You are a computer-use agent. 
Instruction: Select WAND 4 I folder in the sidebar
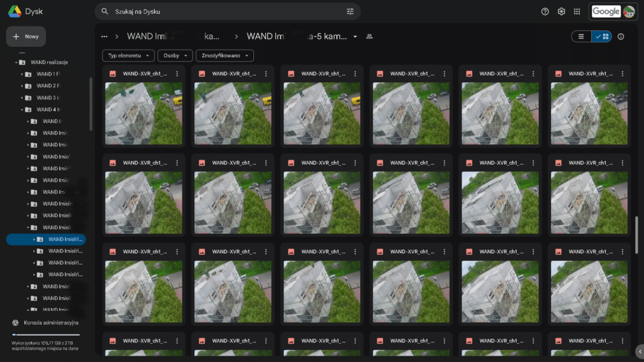pyautogui.click(x=48, y=109)
